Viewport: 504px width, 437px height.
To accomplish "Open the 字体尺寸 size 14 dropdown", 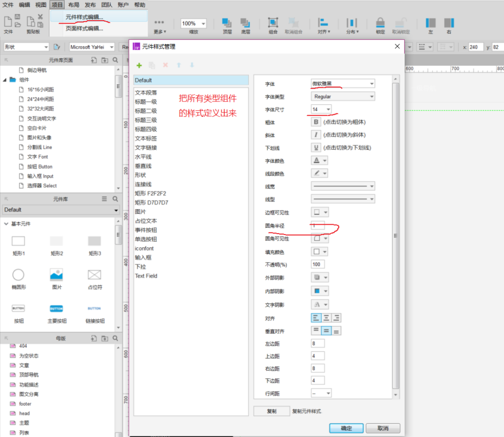I will 321,109.
